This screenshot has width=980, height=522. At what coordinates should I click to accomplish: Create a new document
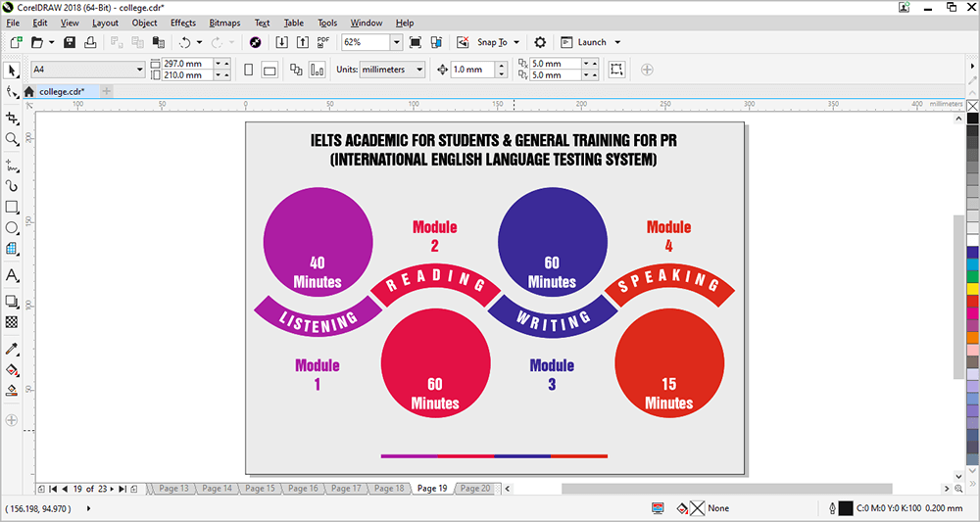tap(17, 42)
